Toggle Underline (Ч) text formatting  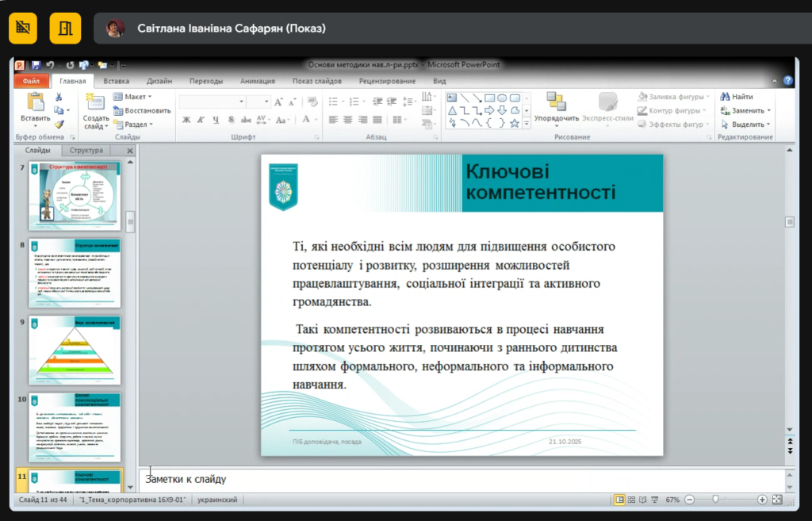tap(216, 120)
